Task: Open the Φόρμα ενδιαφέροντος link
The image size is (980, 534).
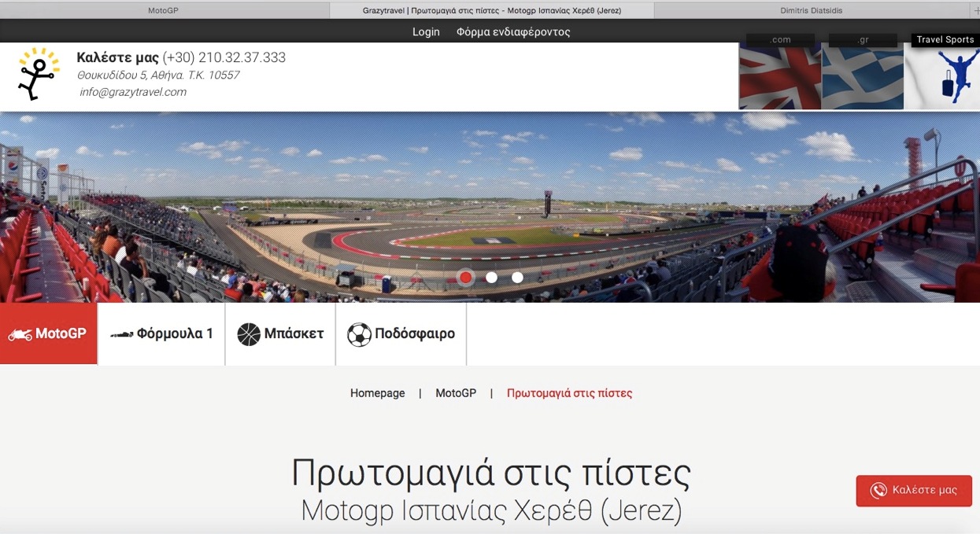Action: 513,31
